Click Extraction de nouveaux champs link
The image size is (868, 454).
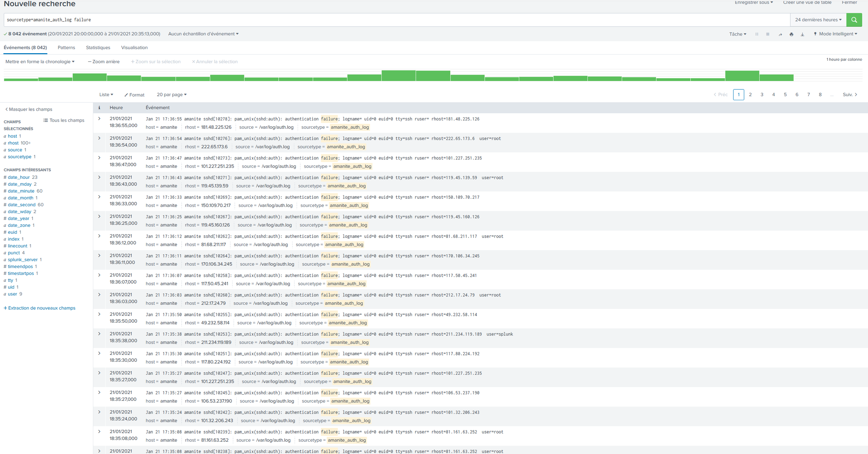point(39,308)
